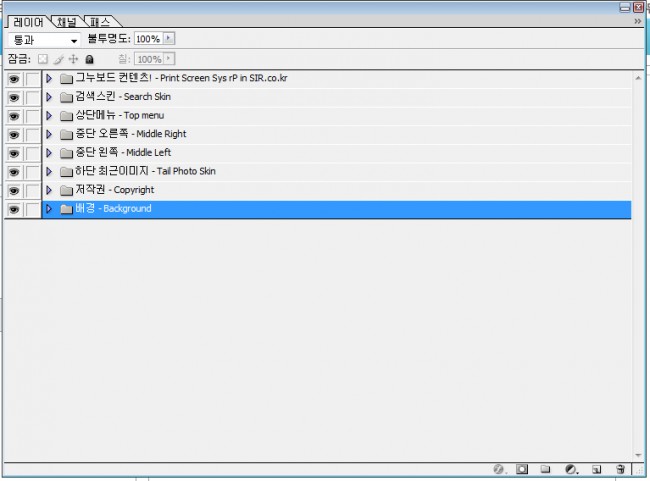
Task: Switch to the 채널 tab
Action: click(67, 22)
